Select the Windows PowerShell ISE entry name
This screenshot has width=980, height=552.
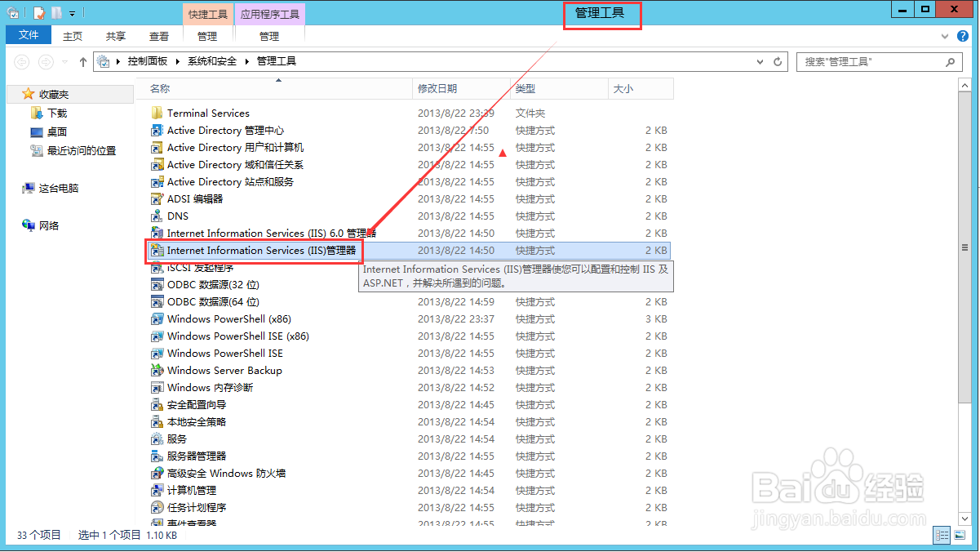pos(225,353)
